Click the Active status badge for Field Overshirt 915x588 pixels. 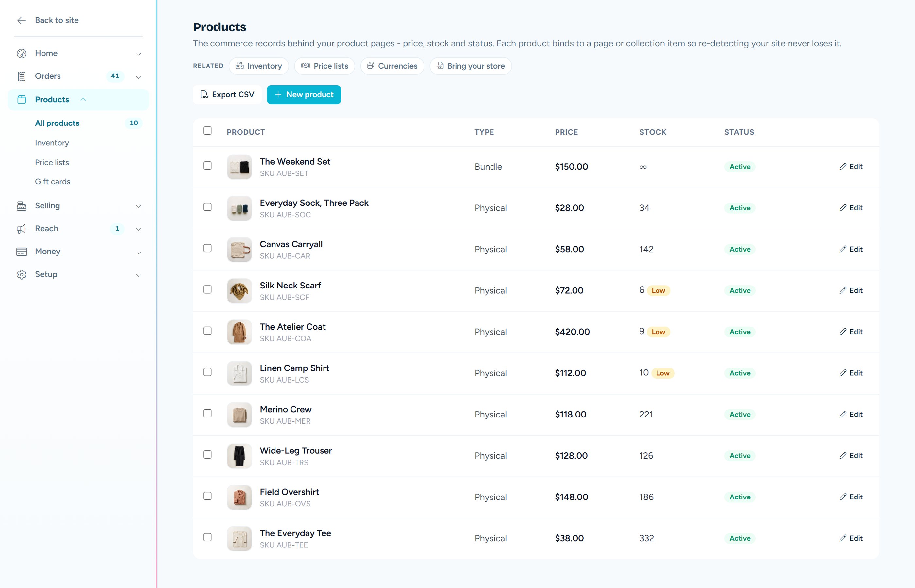point(740,497)
